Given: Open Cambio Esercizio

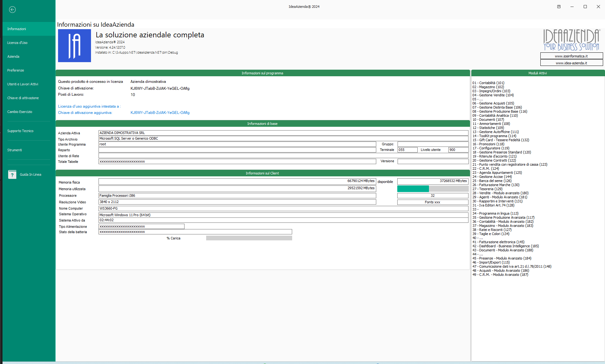Looking at the screenshot, I should (29, 112).
